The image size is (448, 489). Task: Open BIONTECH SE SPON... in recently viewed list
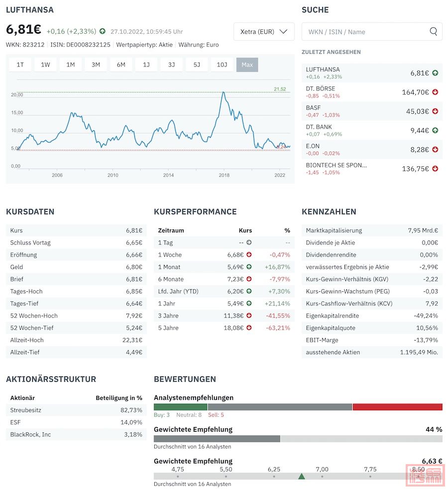point(372,169)
